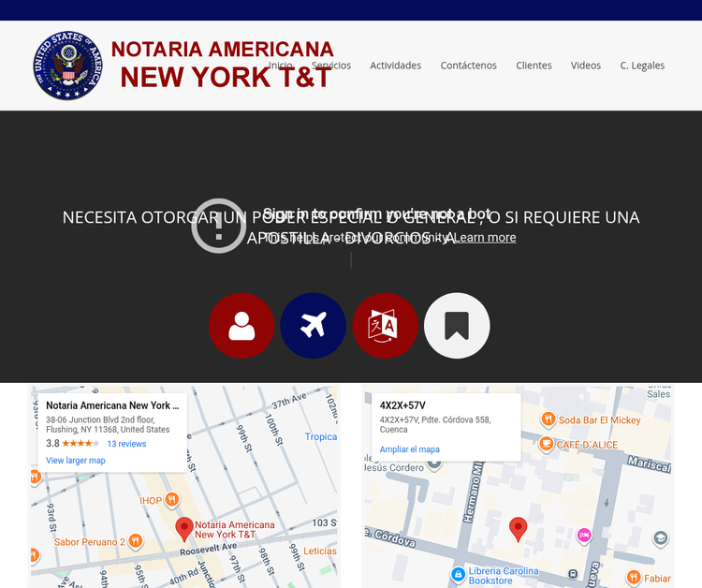702x588 pixels.
Task: Click the United States seal logo
Action: coord(67,66)
